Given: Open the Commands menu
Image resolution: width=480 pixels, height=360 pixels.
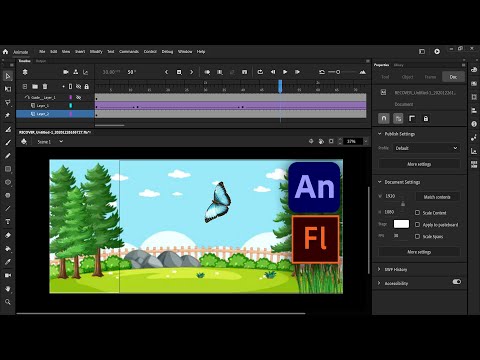Looking at the screenshot, I should click(x=129, y=52).
